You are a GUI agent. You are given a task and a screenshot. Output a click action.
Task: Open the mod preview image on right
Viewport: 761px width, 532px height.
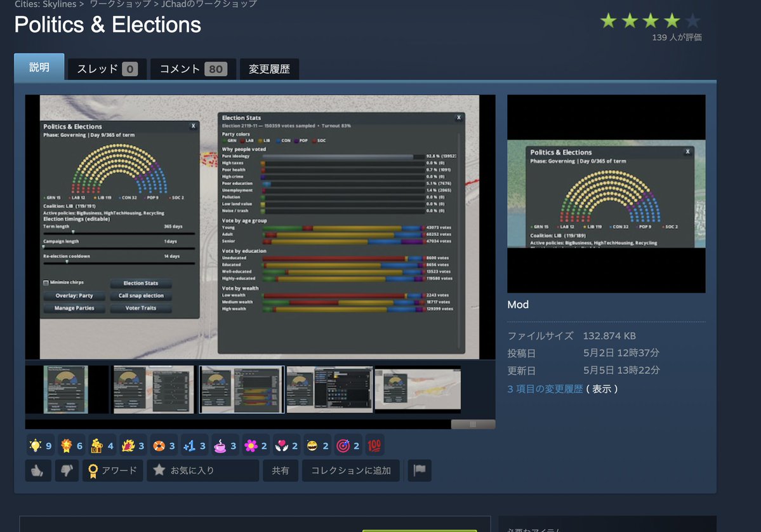[606, 194]
